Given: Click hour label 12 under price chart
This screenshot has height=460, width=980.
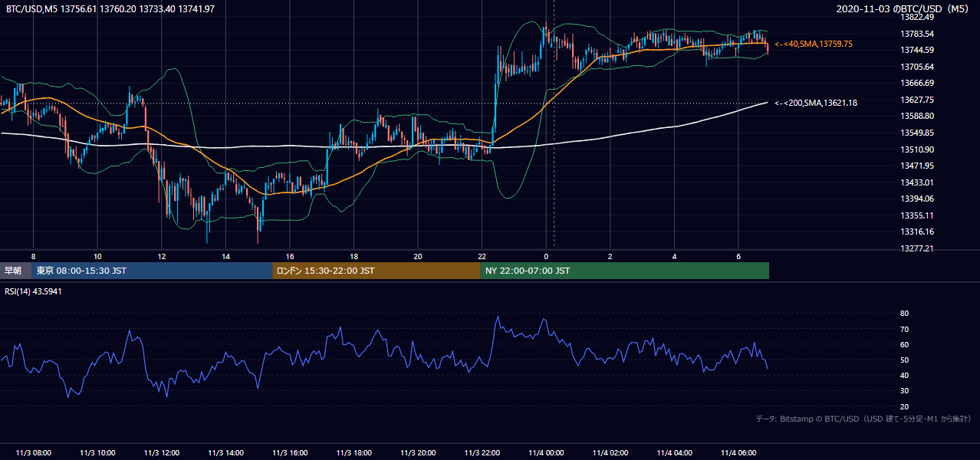Looking at the screenshot, I should (161, 256).
